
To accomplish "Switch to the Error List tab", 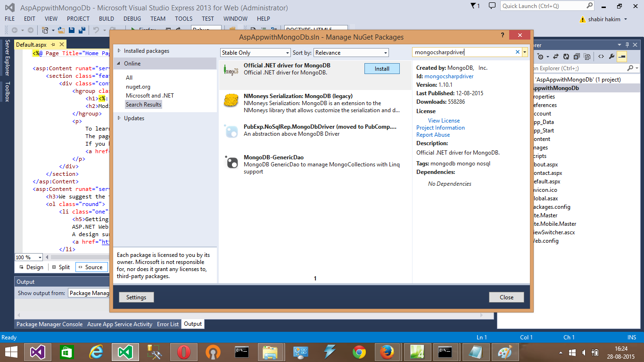I will pyautogui.click(x=167, y=324).
